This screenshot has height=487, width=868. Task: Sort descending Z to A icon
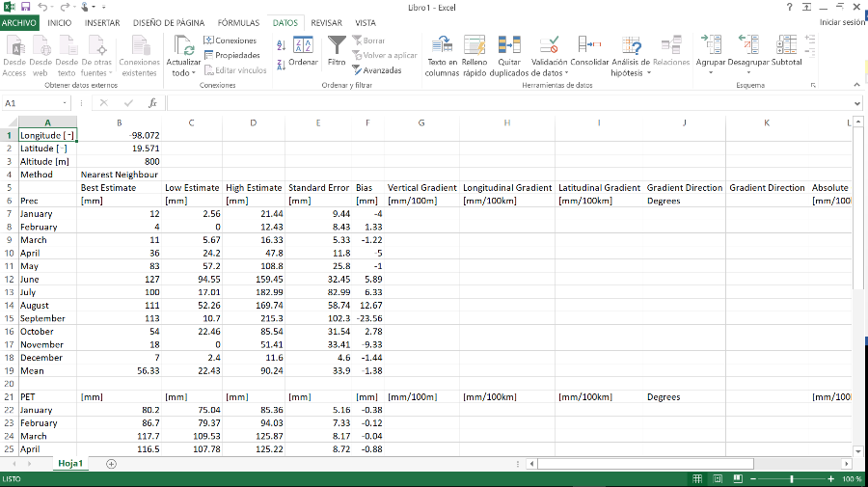[282, 65]
